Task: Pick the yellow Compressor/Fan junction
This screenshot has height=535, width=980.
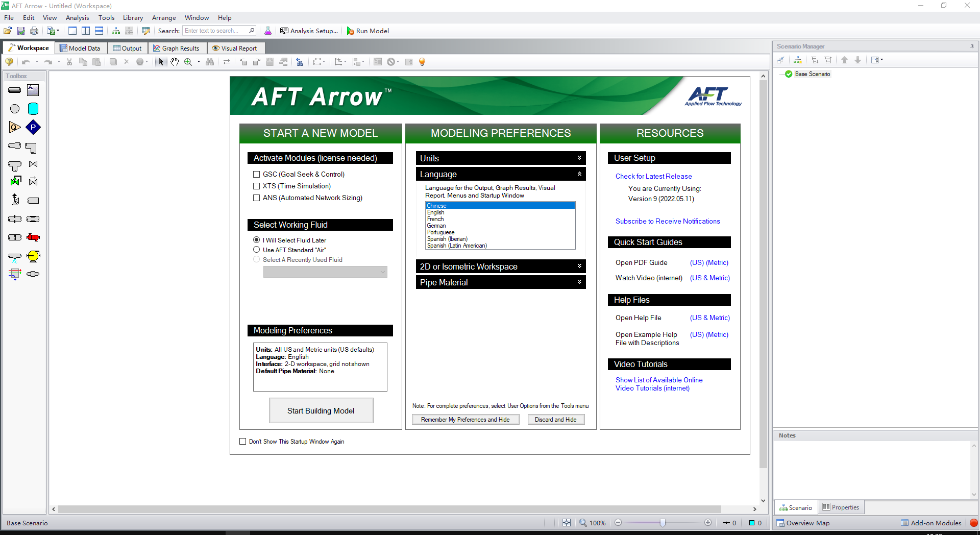Action: (33, 256)
